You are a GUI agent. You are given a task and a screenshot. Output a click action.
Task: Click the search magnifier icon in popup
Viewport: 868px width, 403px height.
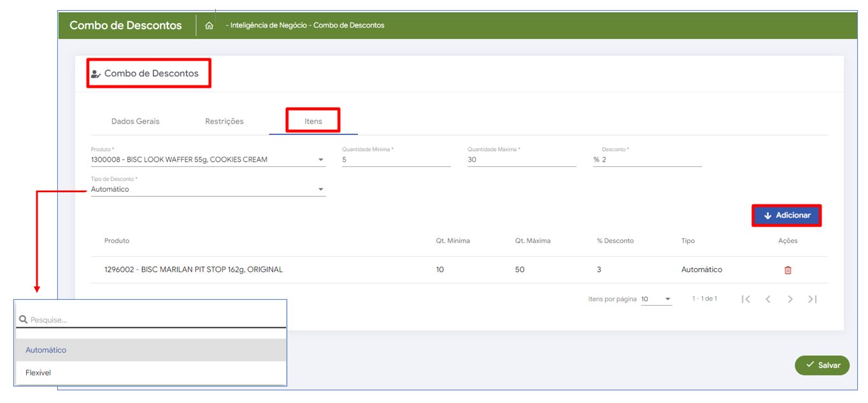click(23, 320)
